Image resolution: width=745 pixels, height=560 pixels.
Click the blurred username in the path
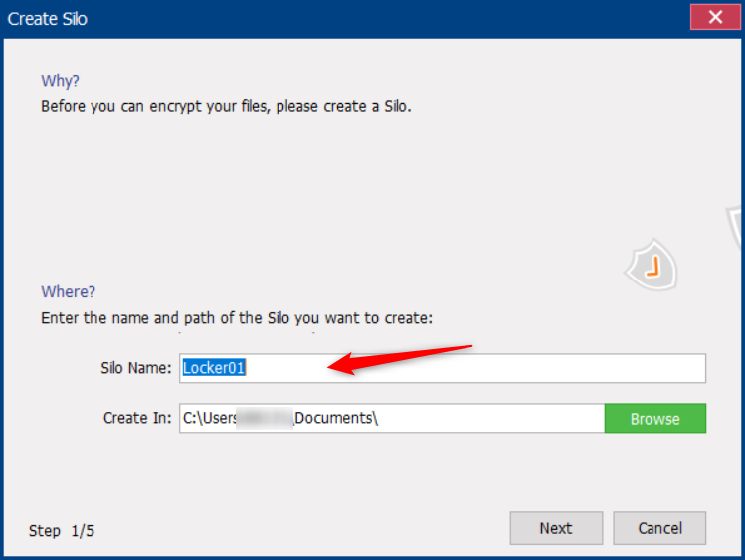[x=267, y=419]
